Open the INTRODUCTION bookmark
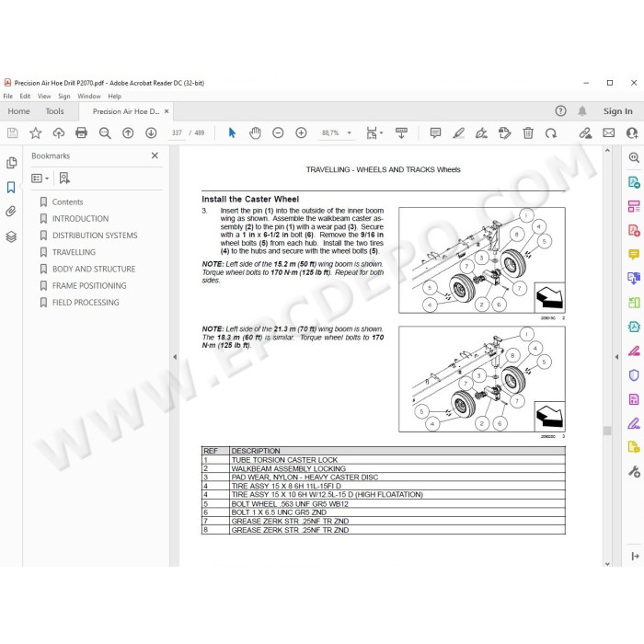 [80, 219]
